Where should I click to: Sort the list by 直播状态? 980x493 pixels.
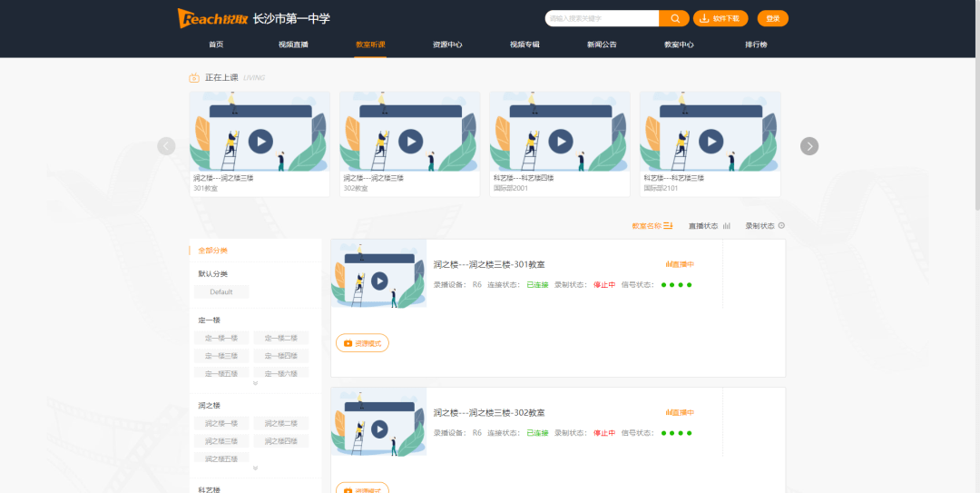coord(703,226)
